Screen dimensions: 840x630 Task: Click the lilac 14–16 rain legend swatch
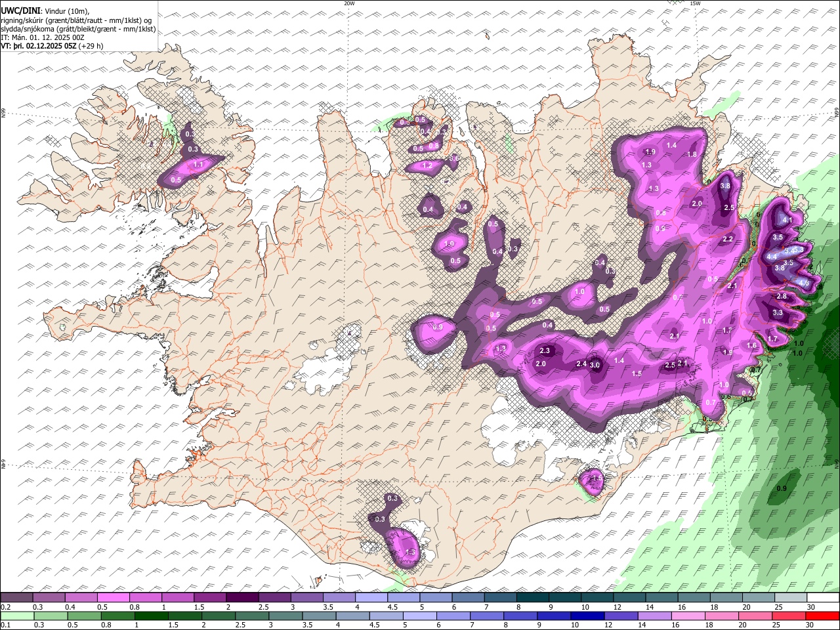[x=655, y=616]
